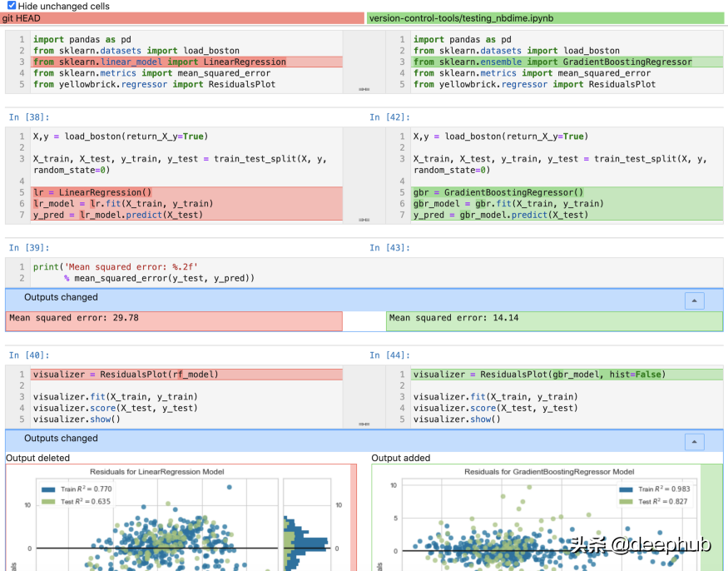Click the '% mean_squared_error(y_test, y_pred))' code line
This screenshot has height=571, width=728.
159,278
